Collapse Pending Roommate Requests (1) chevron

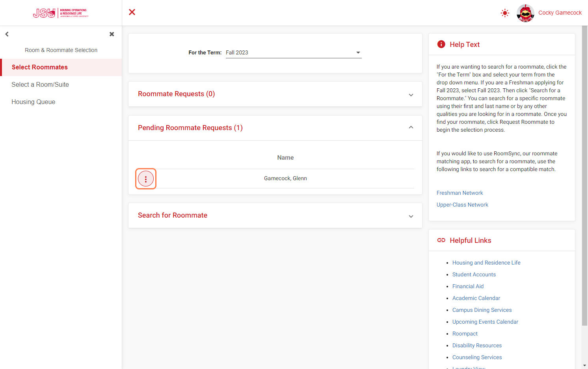(411, 127)
